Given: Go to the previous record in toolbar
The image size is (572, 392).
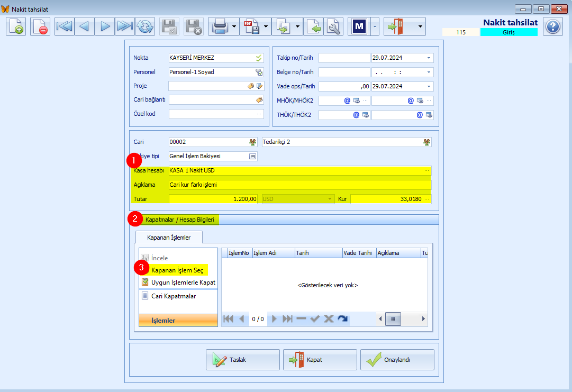Looking at the screenshot, I should (x=85, y=26).
